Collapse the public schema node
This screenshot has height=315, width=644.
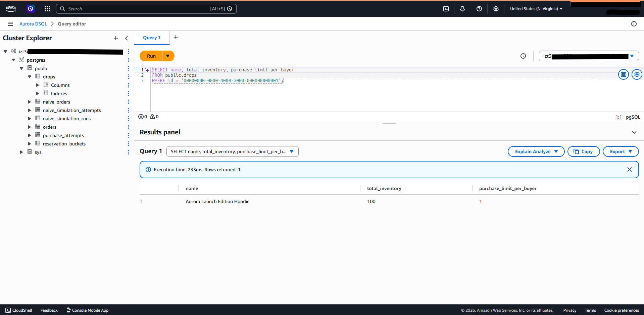click(21, 68)
